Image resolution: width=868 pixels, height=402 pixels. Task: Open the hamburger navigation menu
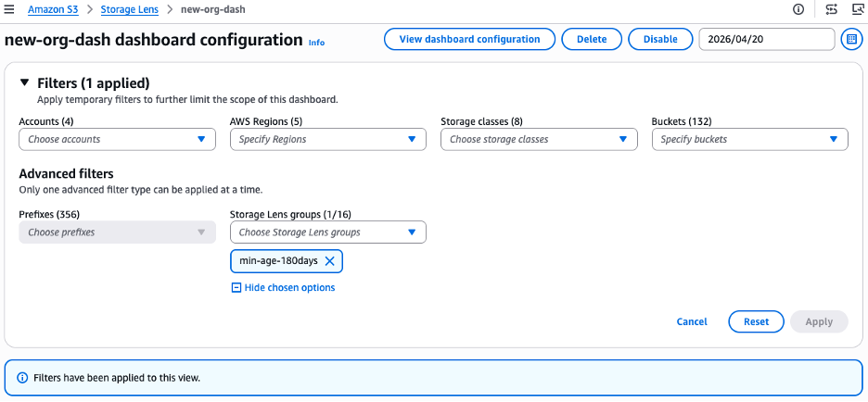click(x=9, y=9)
